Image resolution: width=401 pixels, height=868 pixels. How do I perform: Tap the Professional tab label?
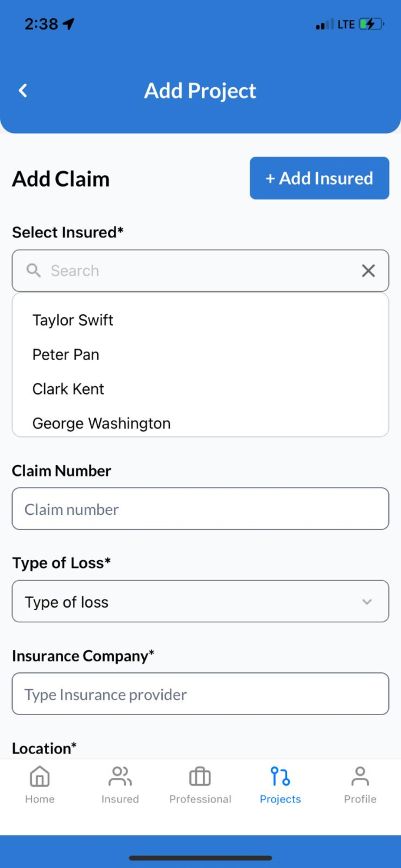(x=200, y=799)
